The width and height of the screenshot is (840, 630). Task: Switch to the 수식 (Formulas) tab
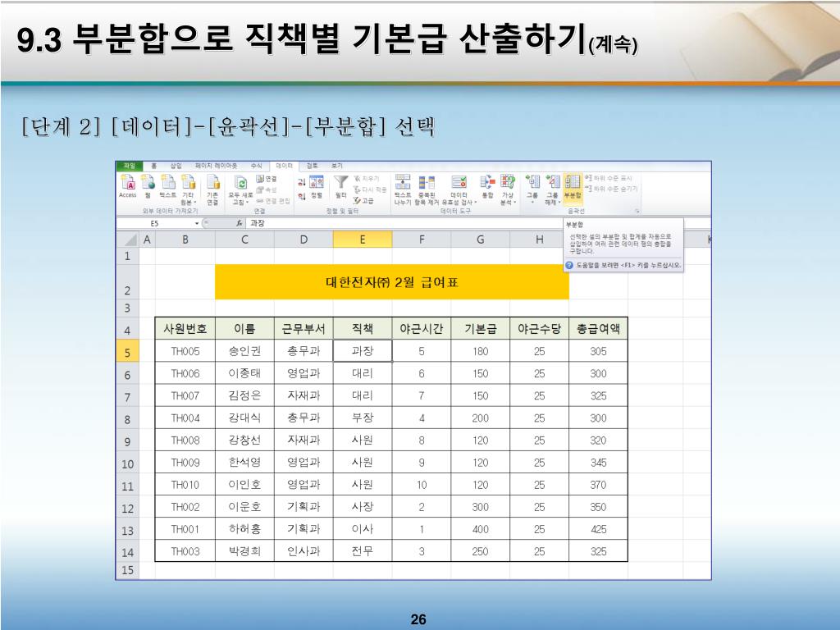coord(257,166)
